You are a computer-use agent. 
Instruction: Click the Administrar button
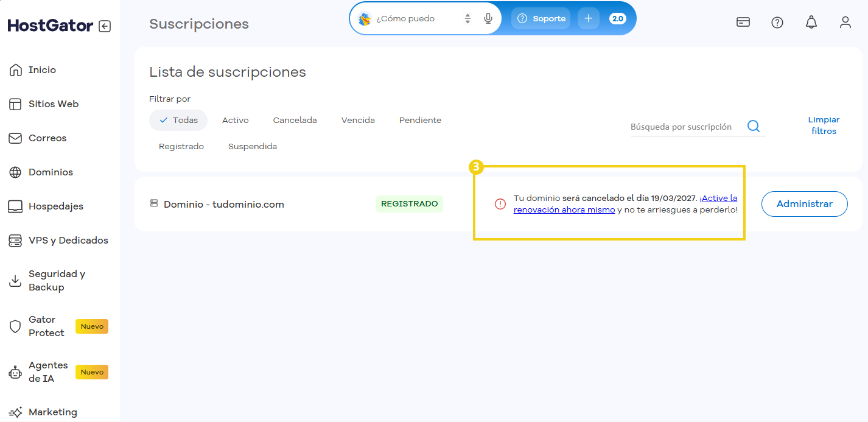[x=804, y=204]
